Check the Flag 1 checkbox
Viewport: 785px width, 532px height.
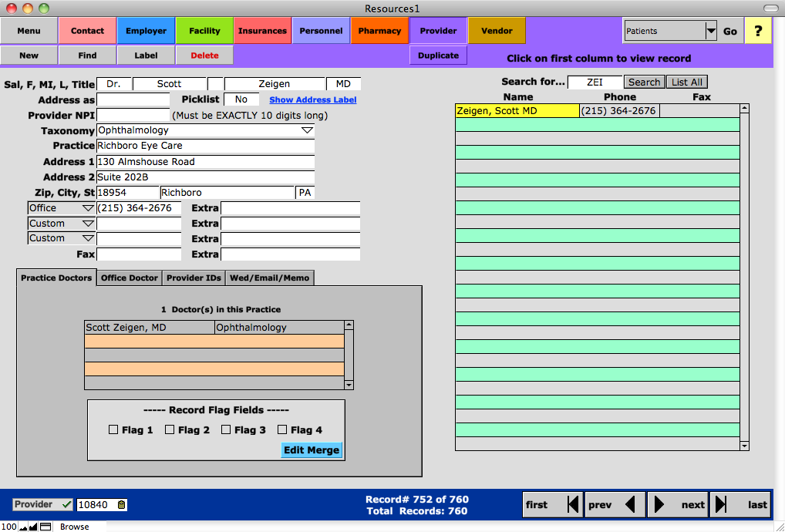[113, 429]
